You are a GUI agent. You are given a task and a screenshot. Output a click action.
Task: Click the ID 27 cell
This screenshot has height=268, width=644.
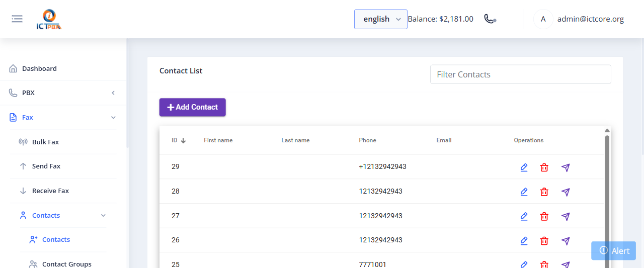coord(176,216)
